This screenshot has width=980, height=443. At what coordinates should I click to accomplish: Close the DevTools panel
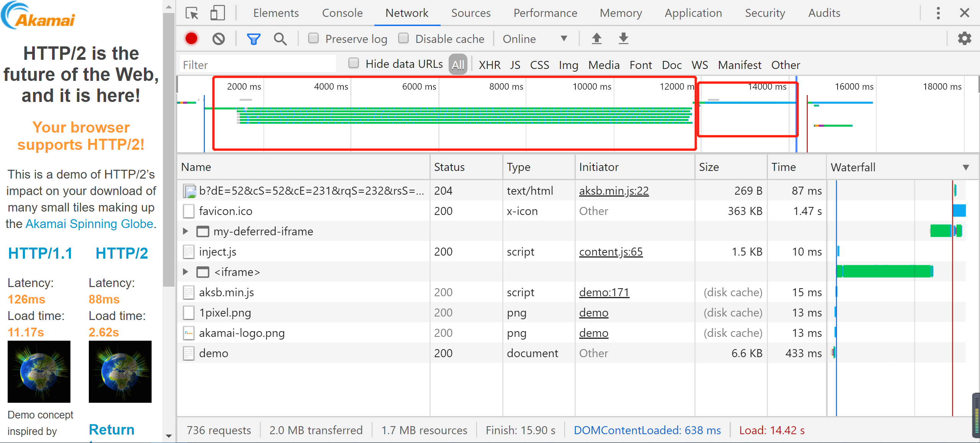(x=964, y=13)
